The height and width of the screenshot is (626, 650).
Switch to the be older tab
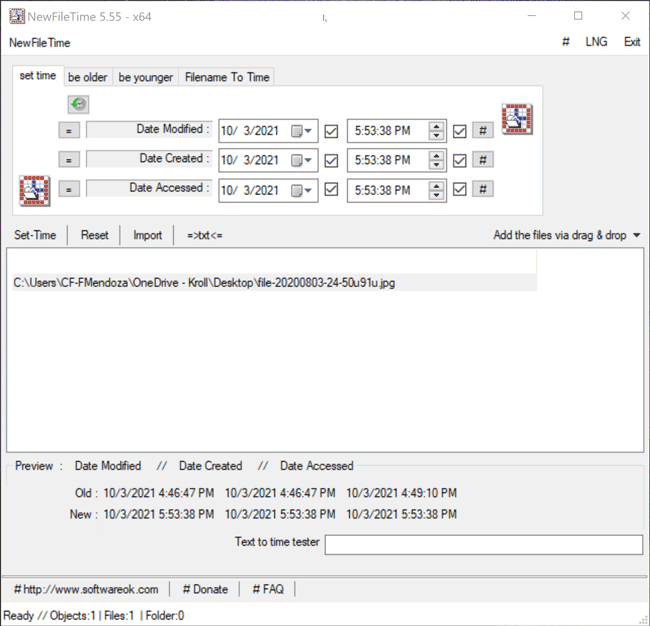click(x=88, y=77)
